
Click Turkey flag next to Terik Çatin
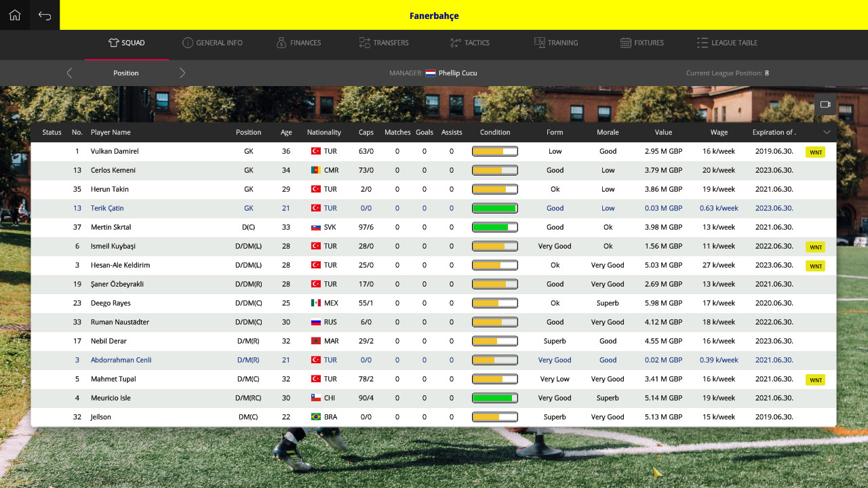click(315, 208)
